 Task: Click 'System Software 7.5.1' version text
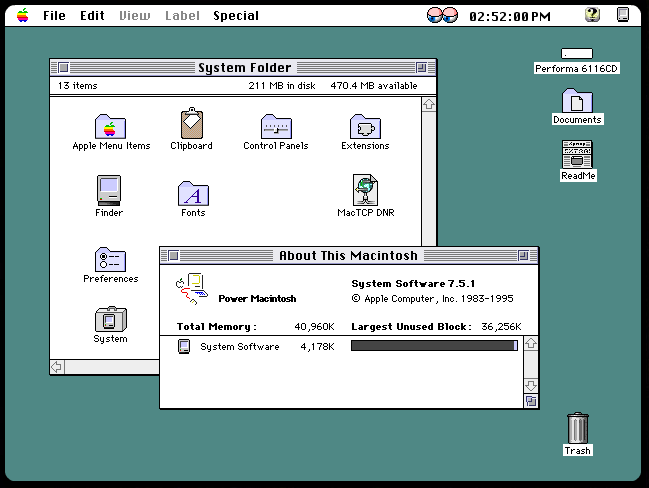413,284
